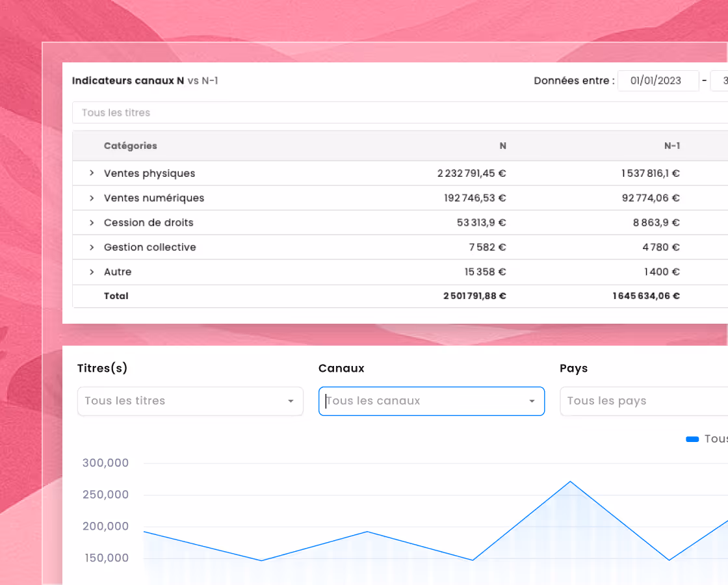Click the 250,000 axis label
The width and height of the screenshot is (728, 585).
pyautogui.click(x=105, y=495)
